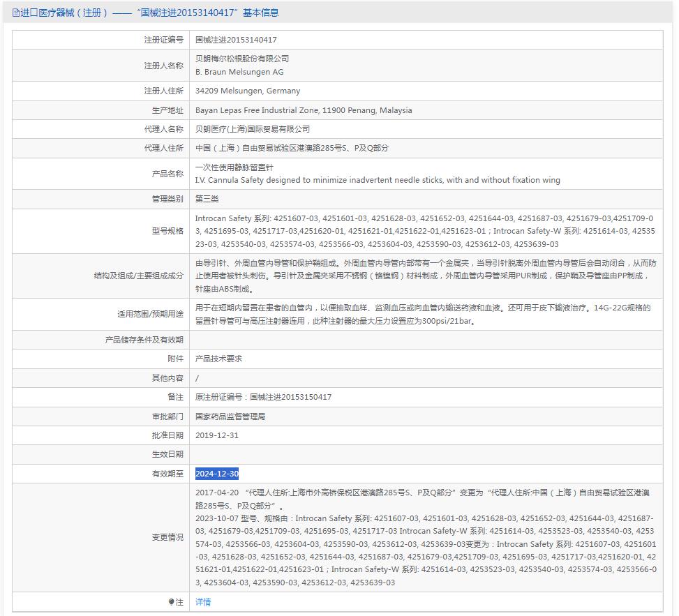Click 代理人名称 row label
The width and height of the screenshot is (679, 616).
164,129
